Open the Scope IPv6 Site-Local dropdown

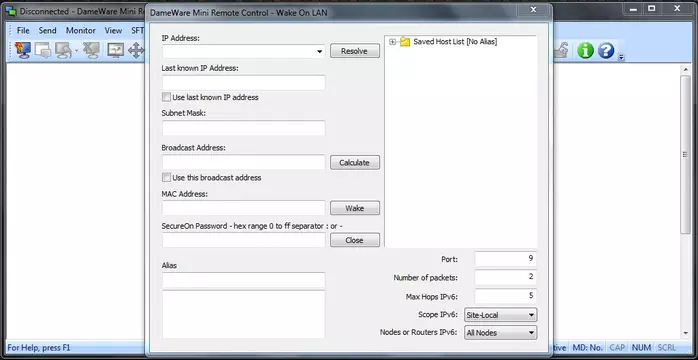[x=531, y=315]
